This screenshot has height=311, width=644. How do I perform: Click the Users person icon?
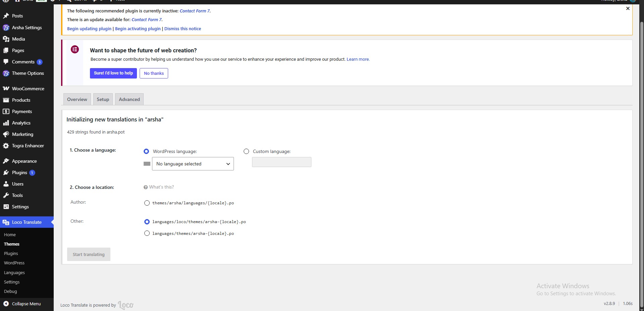click(x=6, y=184)
